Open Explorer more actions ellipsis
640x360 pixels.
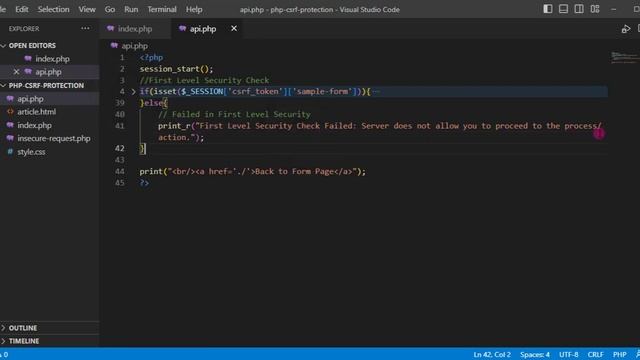click(x=85, y=29)
